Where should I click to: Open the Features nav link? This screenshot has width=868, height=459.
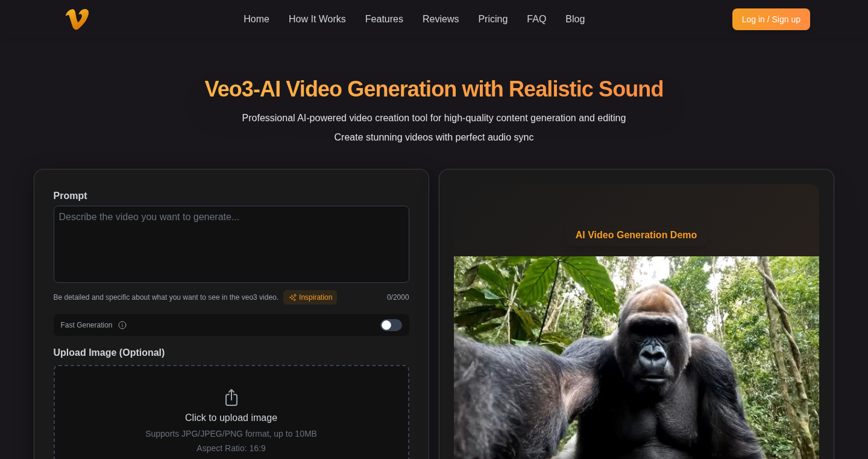click(x=384, y=19)
